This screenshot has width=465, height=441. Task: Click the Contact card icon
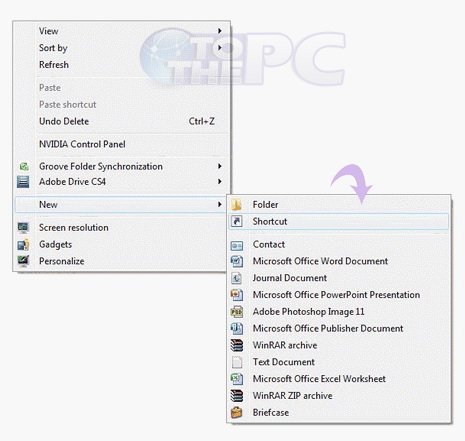pyautogui.click(x=237, y=246)
